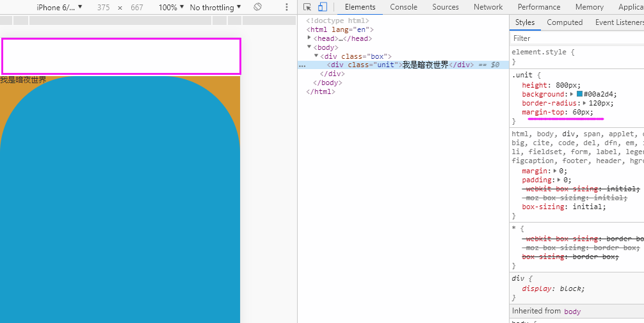Open the Computed pane tab

click(x=565, y=22)
